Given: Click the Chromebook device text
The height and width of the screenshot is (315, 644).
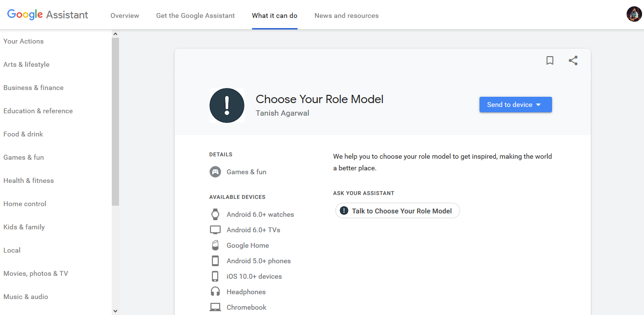Looking at the screenshot, I should (x=247, y=307).
